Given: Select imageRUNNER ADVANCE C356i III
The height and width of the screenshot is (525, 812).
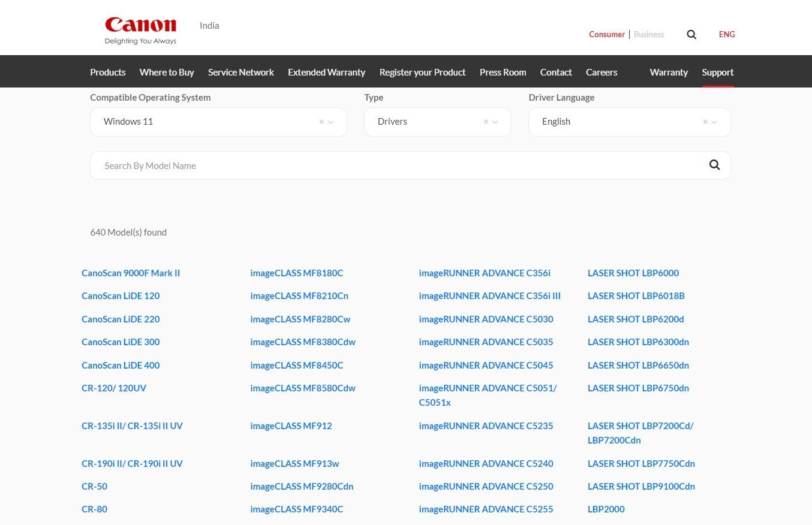Looking at the screenshot, I should [490, 295].
